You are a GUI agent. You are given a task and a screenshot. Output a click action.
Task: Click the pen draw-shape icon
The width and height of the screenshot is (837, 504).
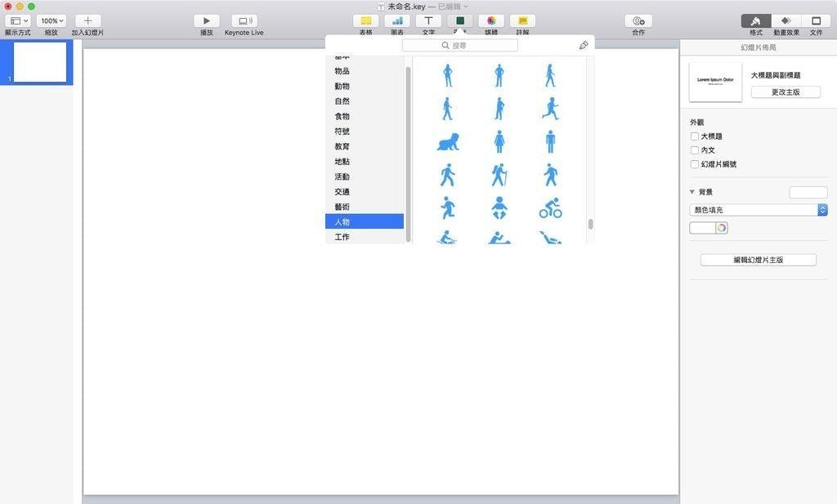583,46
